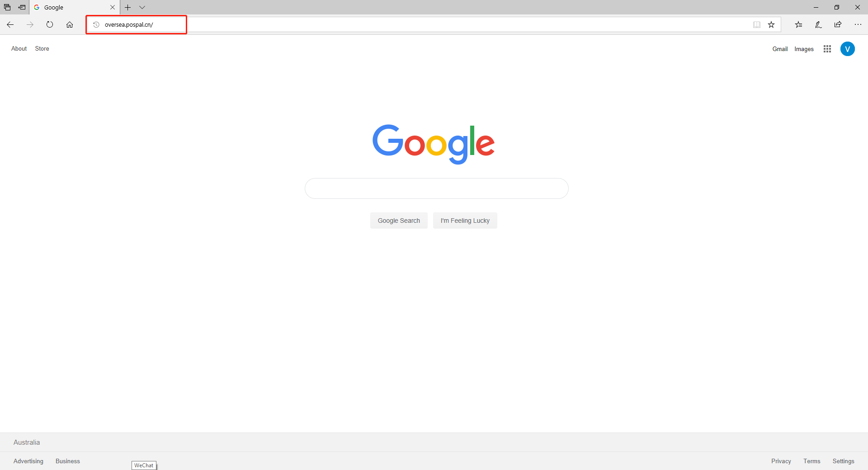
Task: Click the Add notes pen icon
Action: coord(818,24)
